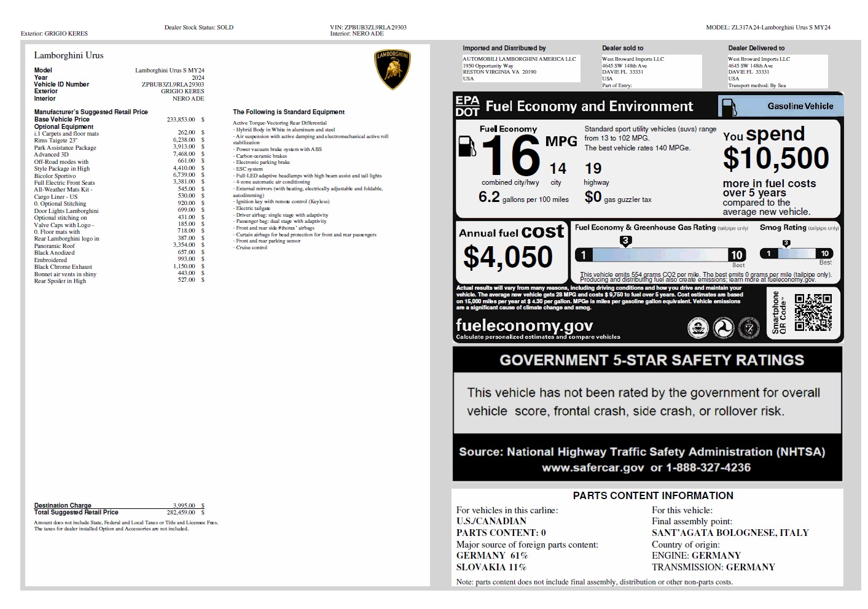
Task: Click the EPA DOT logo
Action: coord(467,106)
